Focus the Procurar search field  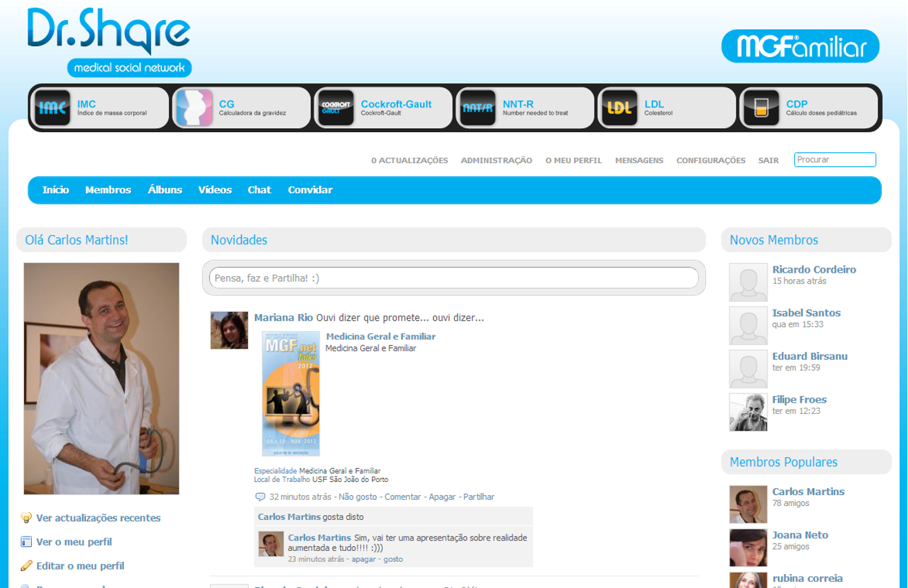pos(834,160)
